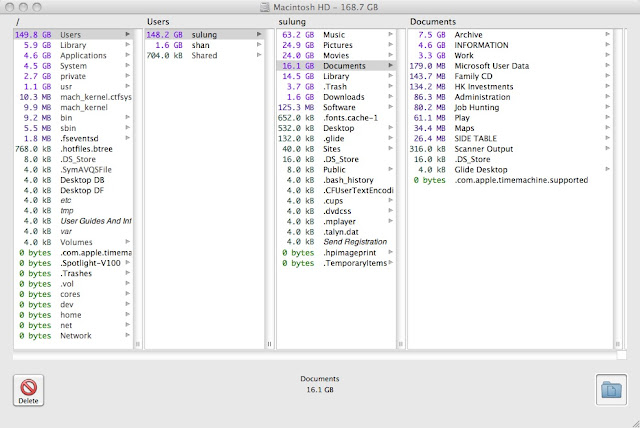Select the Pictures folder row
640x428 pixels.
point(336,45)
